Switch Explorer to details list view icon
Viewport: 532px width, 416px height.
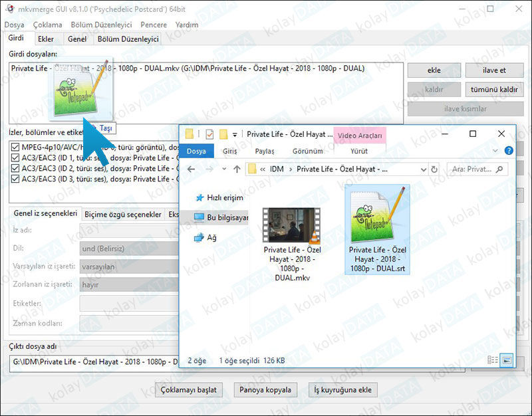493,360
